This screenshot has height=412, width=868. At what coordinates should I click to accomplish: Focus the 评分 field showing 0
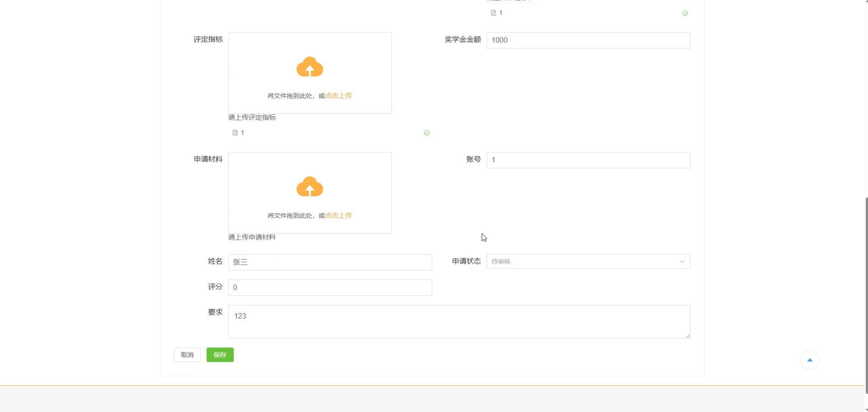330,287
